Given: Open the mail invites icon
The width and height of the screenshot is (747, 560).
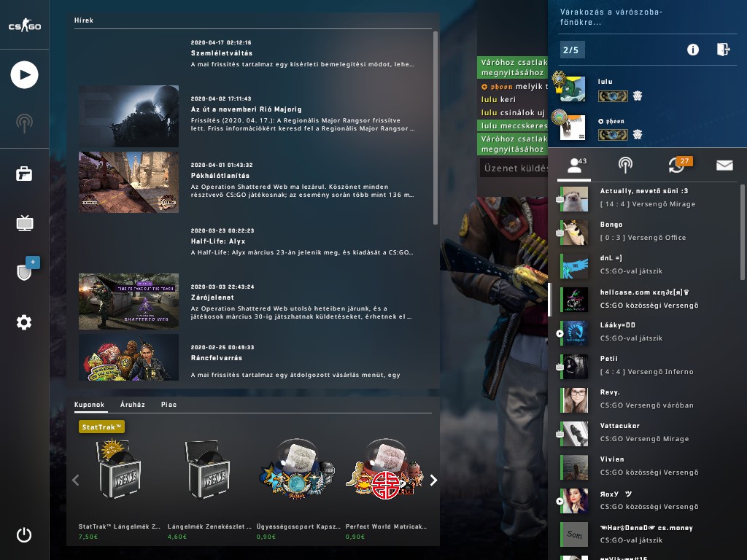Looking at the screenshot, I should pyautogui.click(x=724, y=166).
